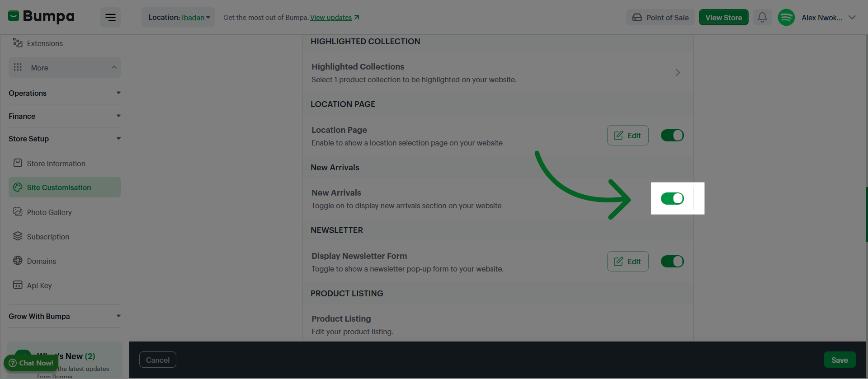Image resolution: width=868 pixels, height=379 pixels.
Task: Open Chat Now support widget
Action: [x=31, y=363]
